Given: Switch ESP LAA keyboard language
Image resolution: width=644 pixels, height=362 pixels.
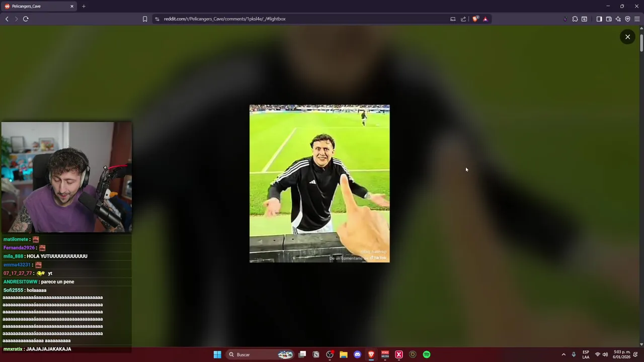Looking at the screenshot, I should pos(586,354).
